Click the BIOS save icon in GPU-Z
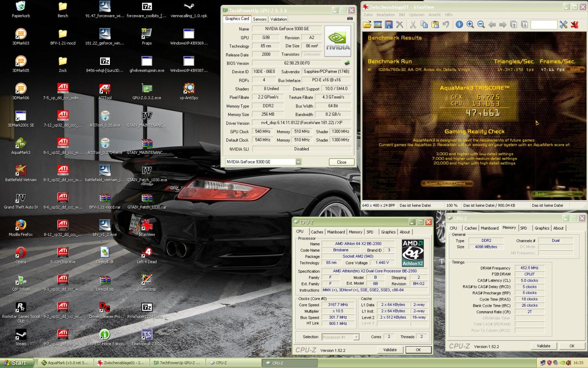588x368 pixels. [347, 63]
